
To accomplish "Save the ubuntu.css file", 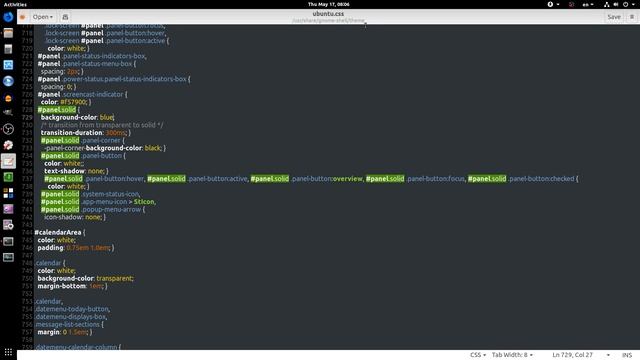I will coord(613,17).
